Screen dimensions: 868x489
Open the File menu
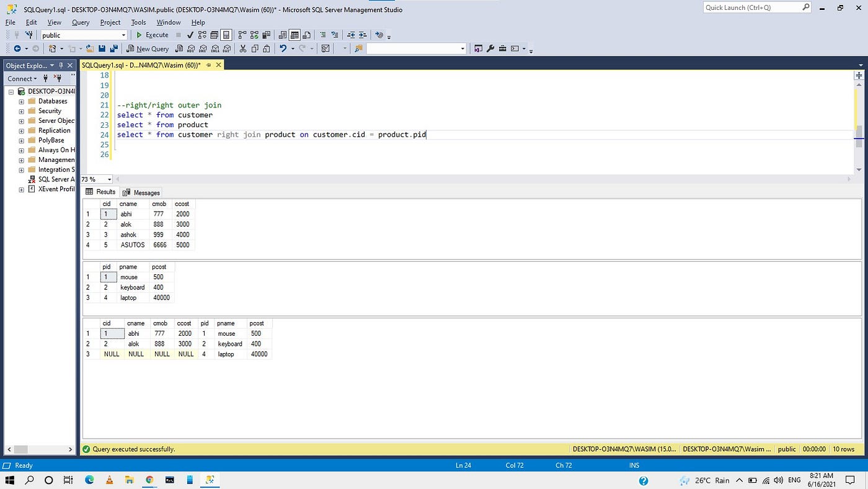pos(11,22)
